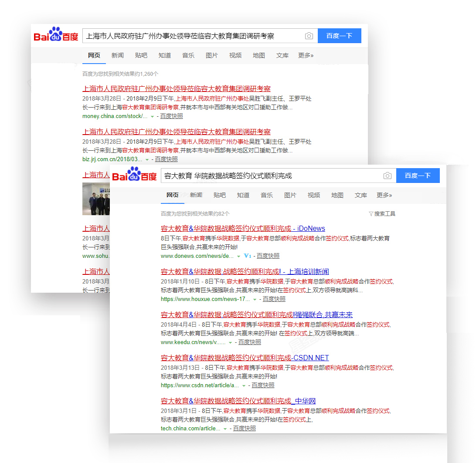Open 百度快照 next to houxue.com result
This screenshot has height=463, width=476.
[274, 299]
